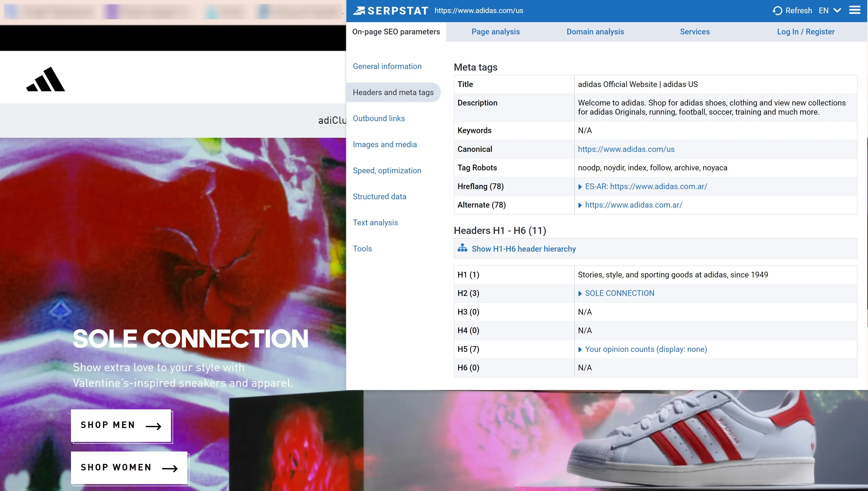
Task: Switch to On-page SEO parameters tab
Action: tap(396, 32)
